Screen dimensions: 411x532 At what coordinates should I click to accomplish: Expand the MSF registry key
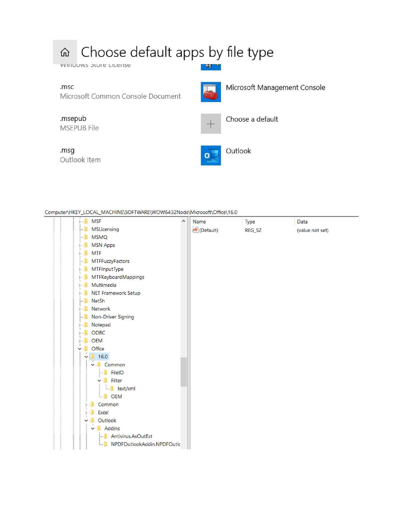(80, 221)
